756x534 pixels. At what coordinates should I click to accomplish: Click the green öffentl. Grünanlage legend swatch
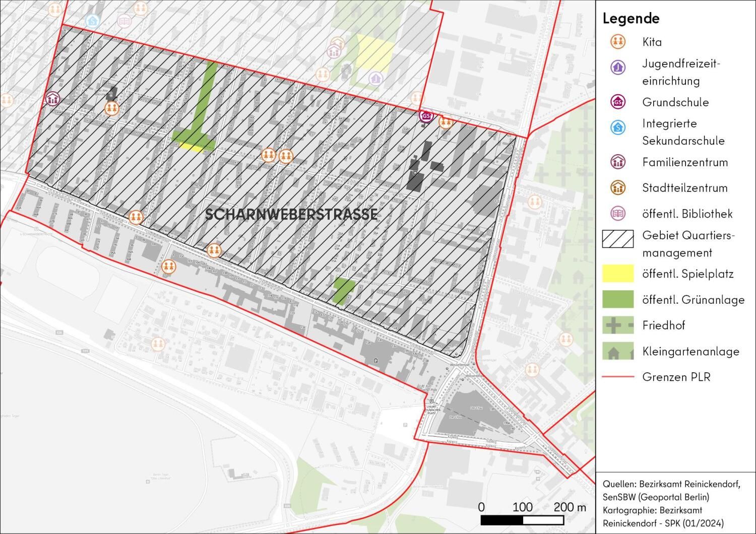coord(618,299)
